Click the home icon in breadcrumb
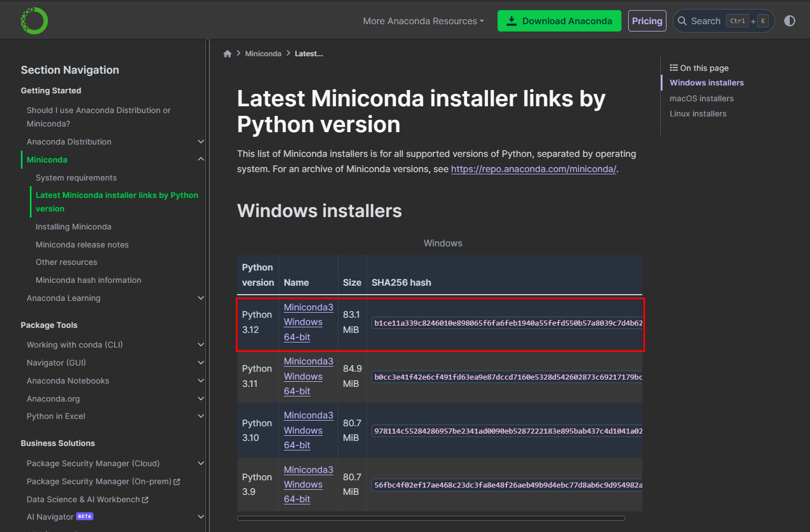 point(227,54)
